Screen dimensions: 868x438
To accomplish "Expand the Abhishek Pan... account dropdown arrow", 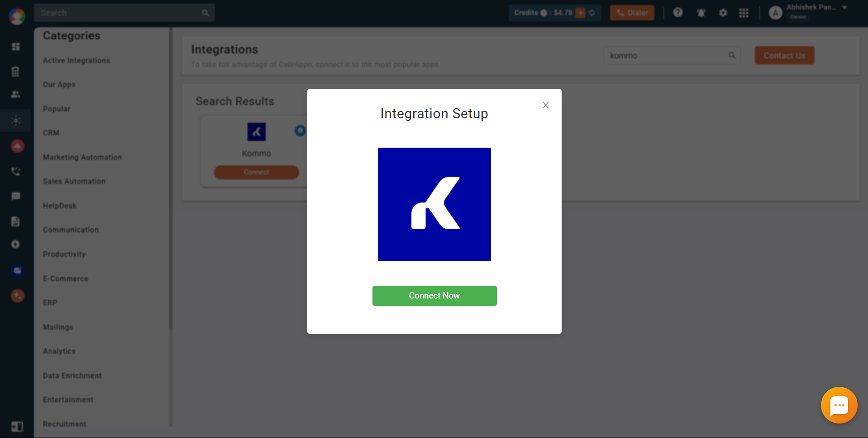I will click(844, 7).
